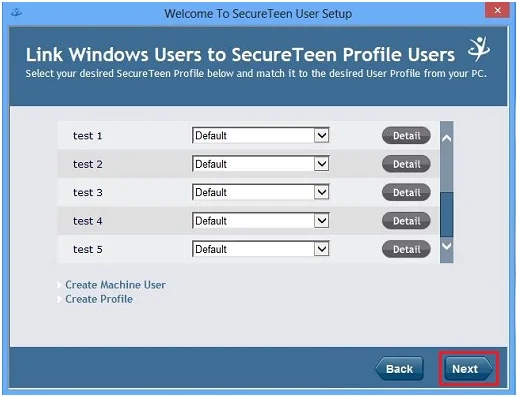
Task: Select the 'test 3' user label
Action: (x=88, y=192)
